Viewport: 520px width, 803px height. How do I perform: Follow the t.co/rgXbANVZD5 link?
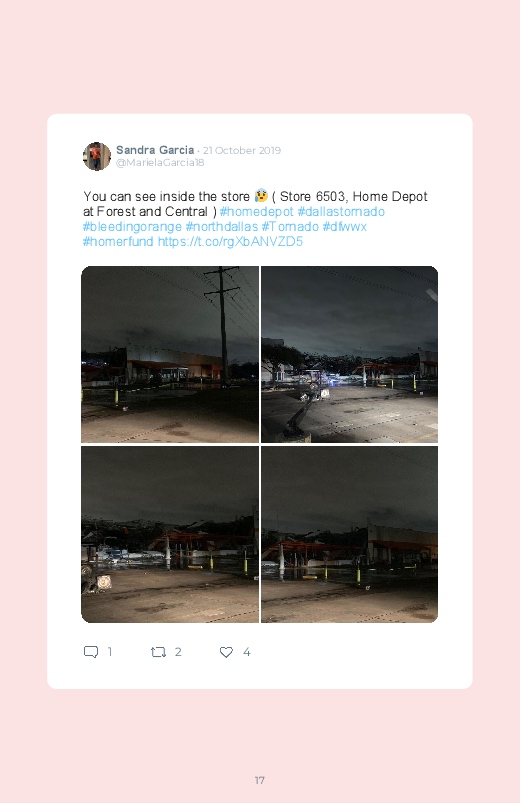(x=230, y=241)
